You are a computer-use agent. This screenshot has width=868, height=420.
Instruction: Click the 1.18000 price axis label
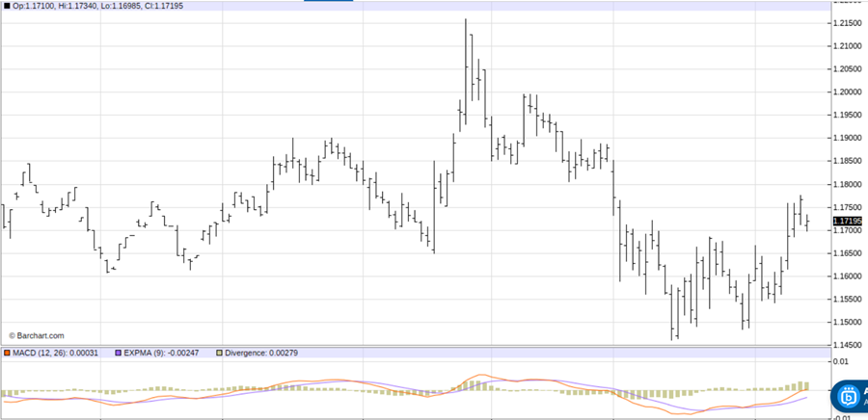tap(848, 184)
